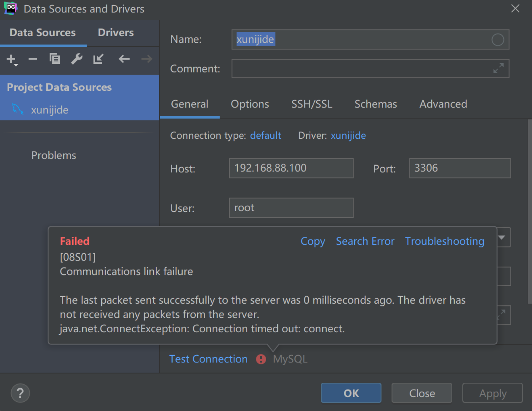
Task: Open the Troubleshooting link
Action: (x=444, y=241)
